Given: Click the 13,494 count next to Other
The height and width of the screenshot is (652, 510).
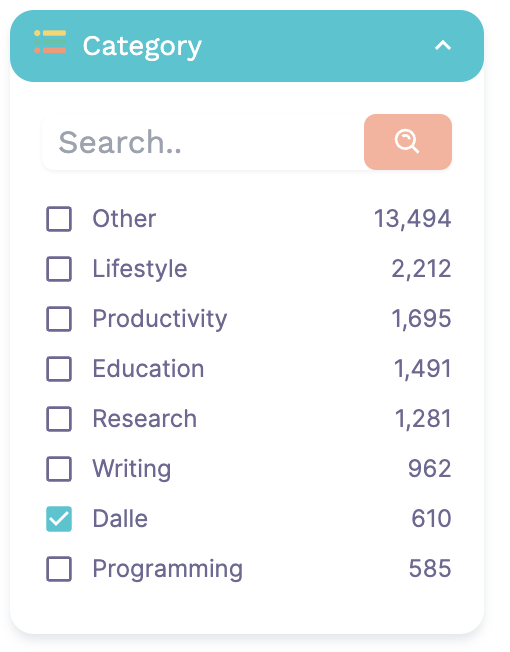Looking at the screenshot, I should (412, 219).
